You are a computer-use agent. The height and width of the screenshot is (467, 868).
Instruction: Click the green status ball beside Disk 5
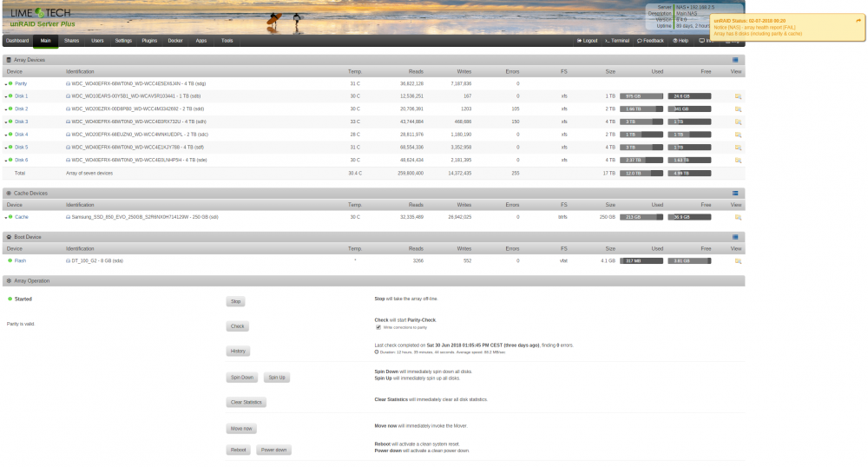(x=10, y=148)
